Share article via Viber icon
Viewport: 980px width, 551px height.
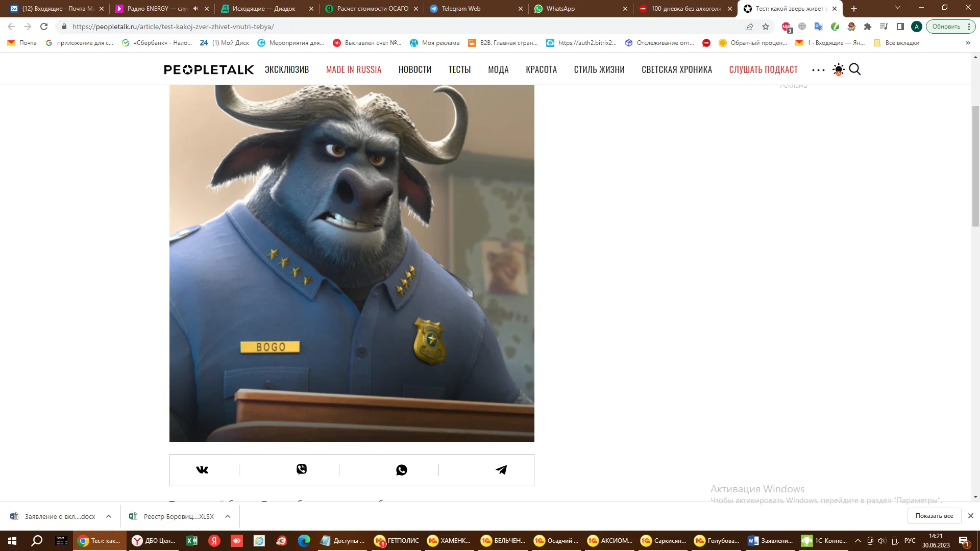302,469
